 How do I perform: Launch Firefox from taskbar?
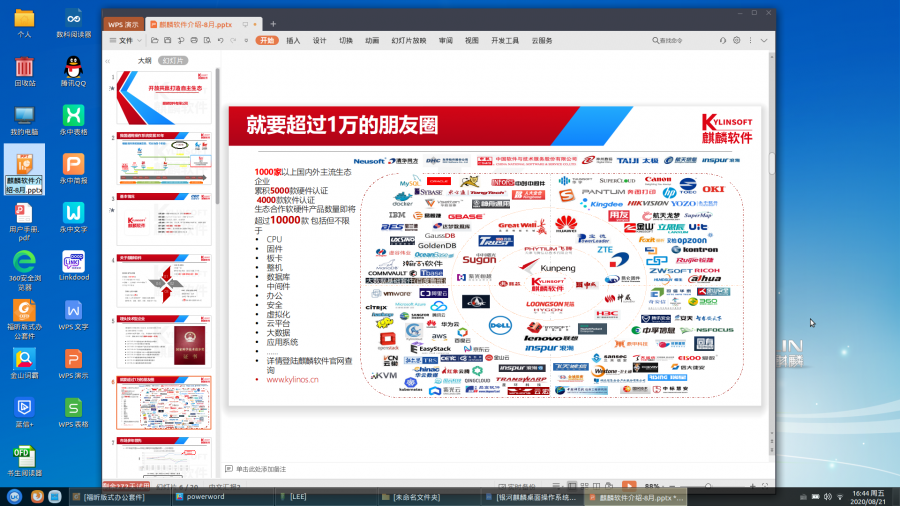click(37, 496)
